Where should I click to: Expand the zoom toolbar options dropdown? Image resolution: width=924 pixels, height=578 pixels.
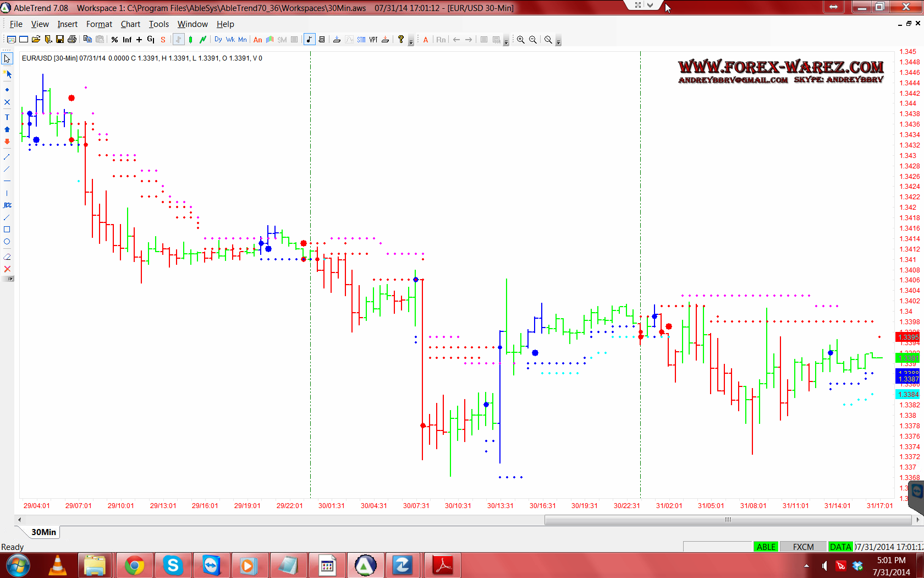coord(559,42)
